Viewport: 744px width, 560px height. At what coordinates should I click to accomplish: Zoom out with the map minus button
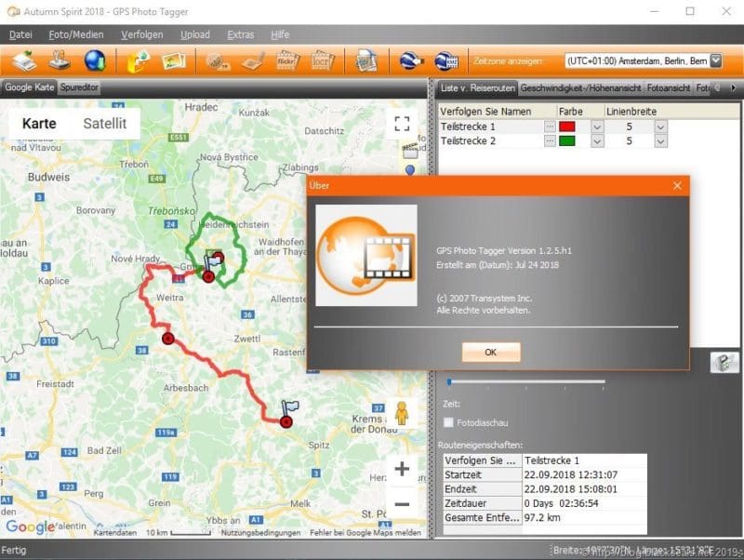[x=402, y=504]
